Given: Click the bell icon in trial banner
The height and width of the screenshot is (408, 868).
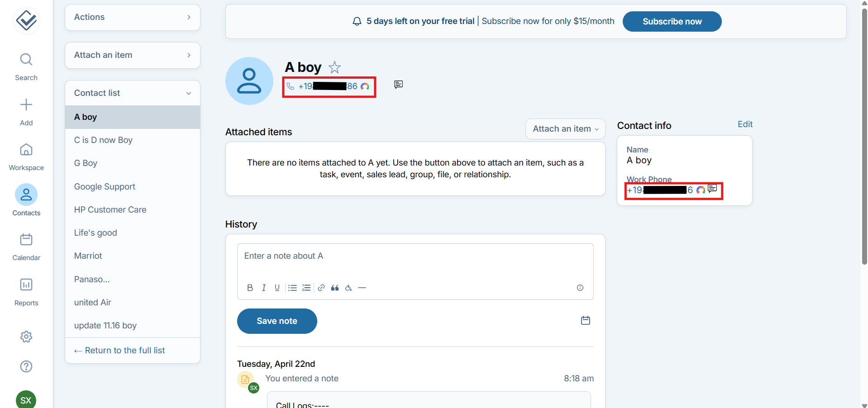Looking at the screenshot, I should [357, 21].
